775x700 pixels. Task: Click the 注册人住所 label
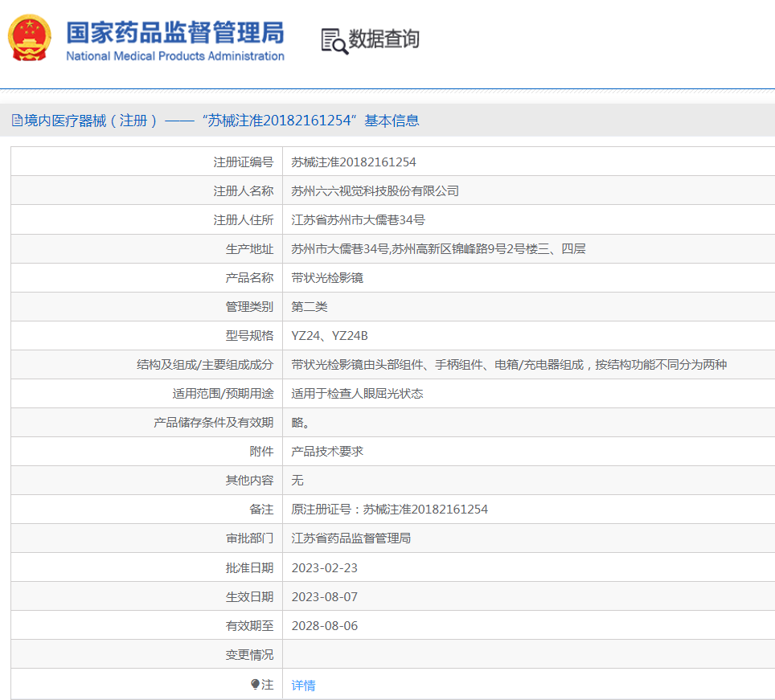point(244,220)
